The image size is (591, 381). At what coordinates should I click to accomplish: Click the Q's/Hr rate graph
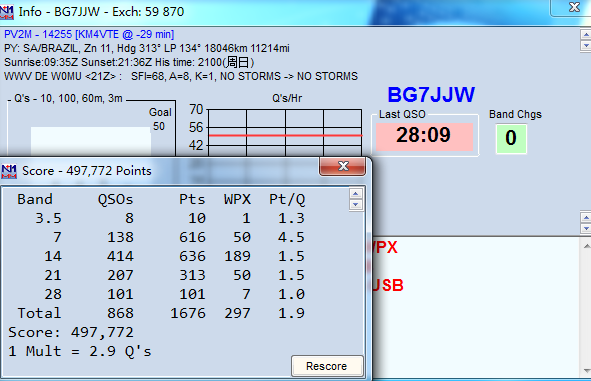[x=285, y=133]
